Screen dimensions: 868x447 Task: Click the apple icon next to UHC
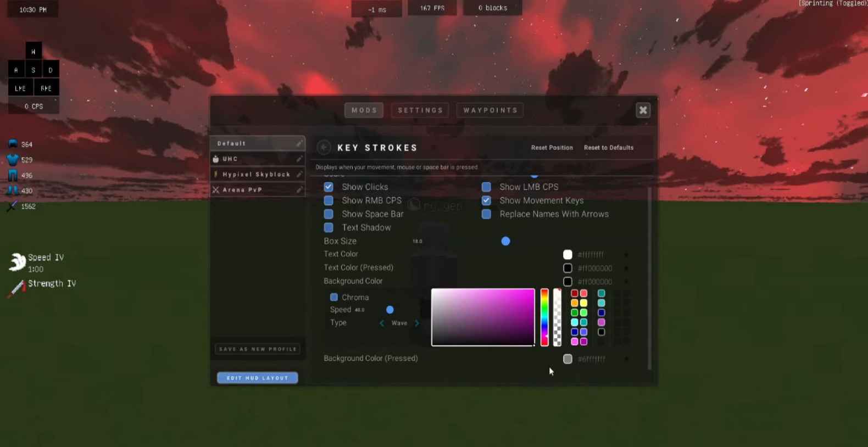tap(216, 159)
